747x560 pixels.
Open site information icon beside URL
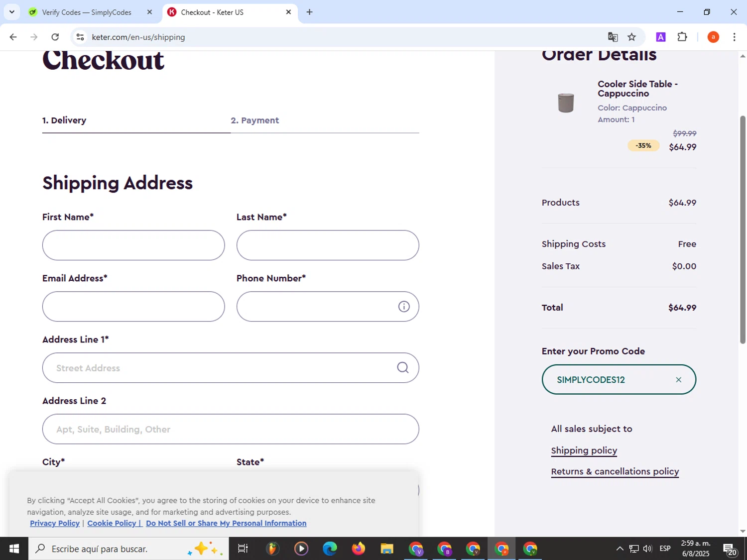pos(80,37)
